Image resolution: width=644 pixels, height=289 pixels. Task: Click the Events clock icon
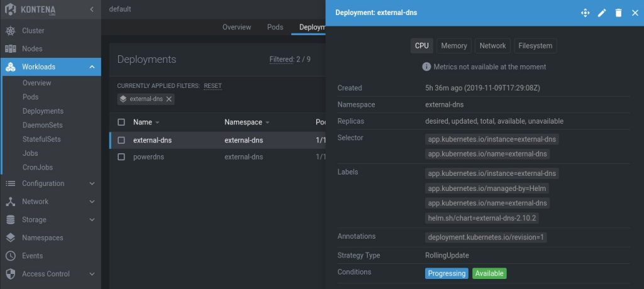point(10,256)
